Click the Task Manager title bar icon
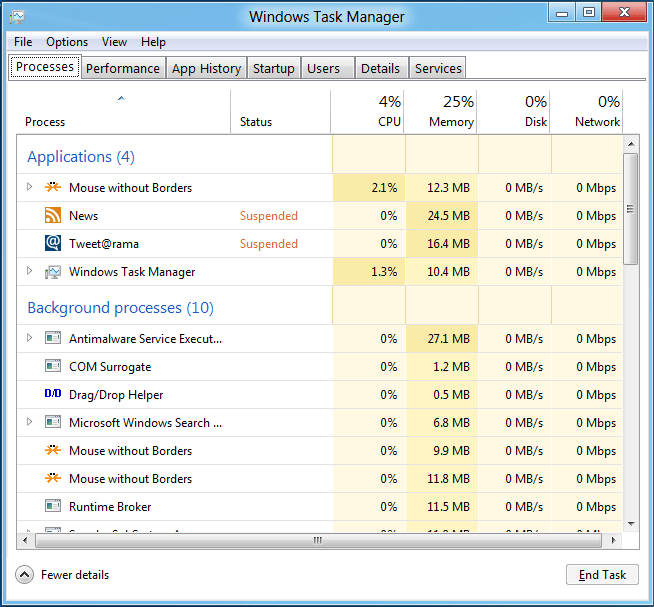The width and height of the screenshot is (654, 607). 17,17
